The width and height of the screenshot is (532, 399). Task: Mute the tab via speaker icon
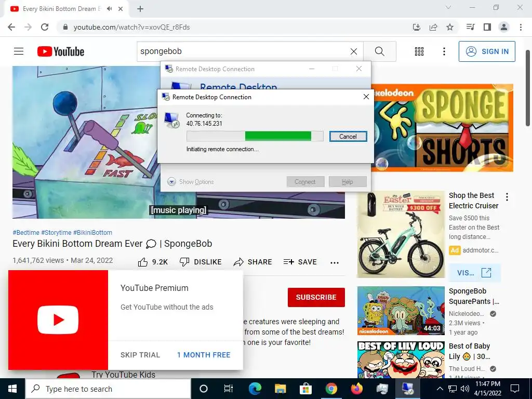(109, 9)
